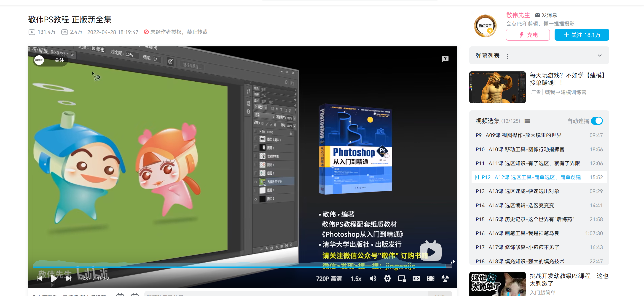Open the 720P quality selector
Viewport: 644px width, 296px height.
pos(329,279)
